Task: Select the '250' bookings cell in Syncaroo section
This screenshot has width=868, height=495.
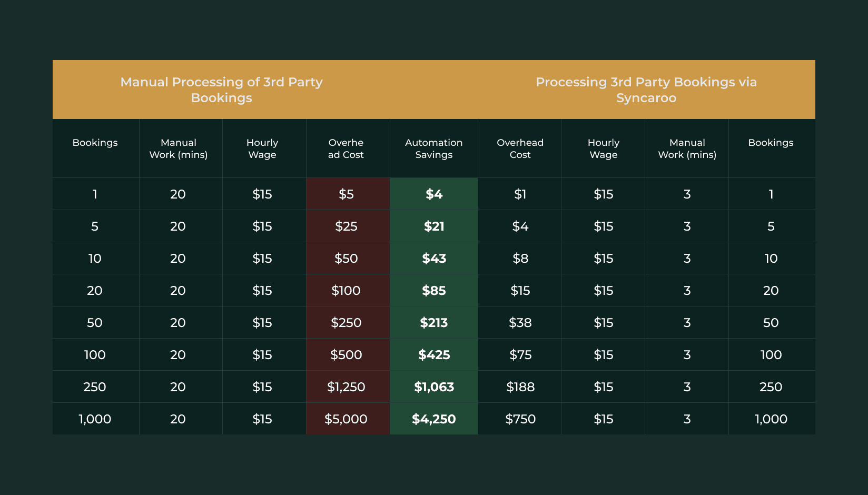Action: click(x=771, y=387)
